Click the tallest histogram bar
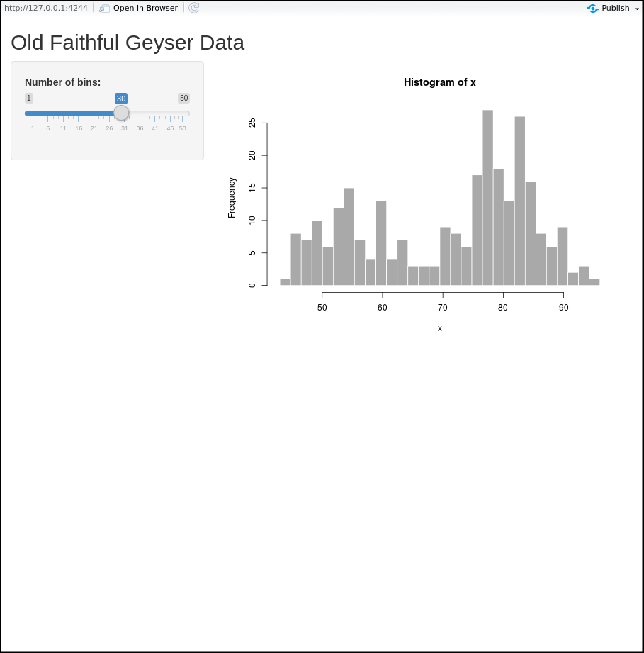644x653 pixels. pyautogui.click(x=487, y=197)
